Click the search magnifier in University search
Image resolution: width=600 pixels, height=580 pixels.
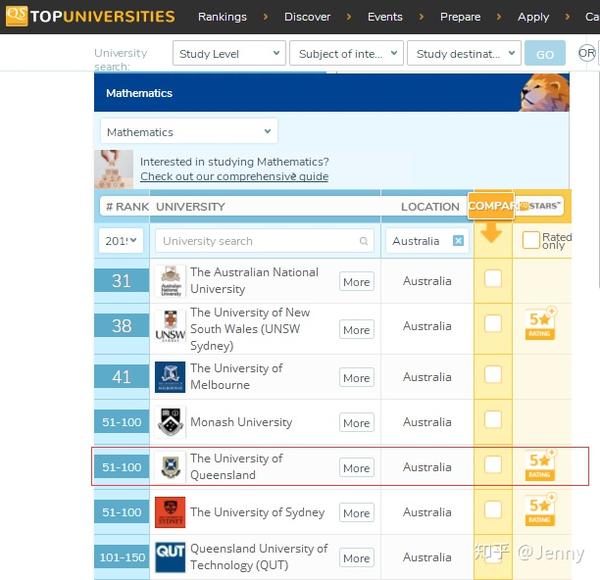coord(364,241)
